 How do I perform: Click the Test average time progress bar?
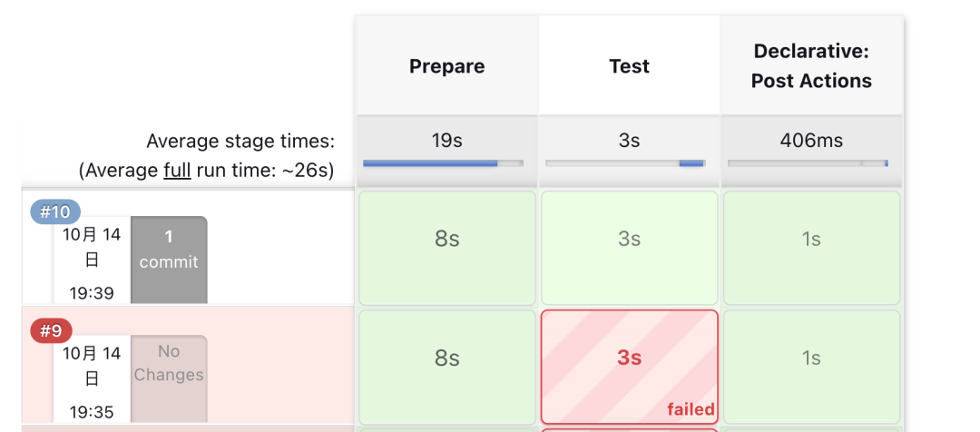point(625,163)
